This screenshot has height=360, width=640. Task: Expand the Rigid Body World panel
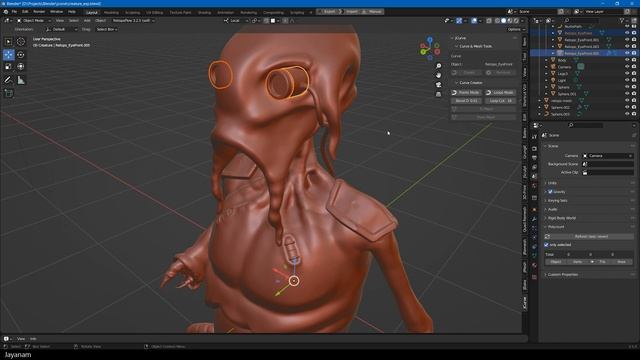click(x=562, y=218)
